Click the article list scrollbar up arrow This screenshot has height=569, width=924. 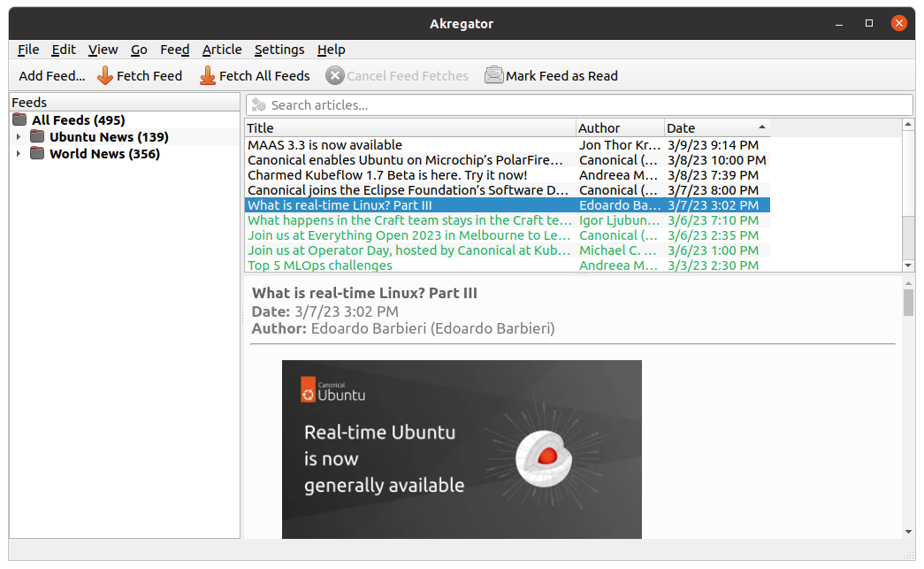908,125
